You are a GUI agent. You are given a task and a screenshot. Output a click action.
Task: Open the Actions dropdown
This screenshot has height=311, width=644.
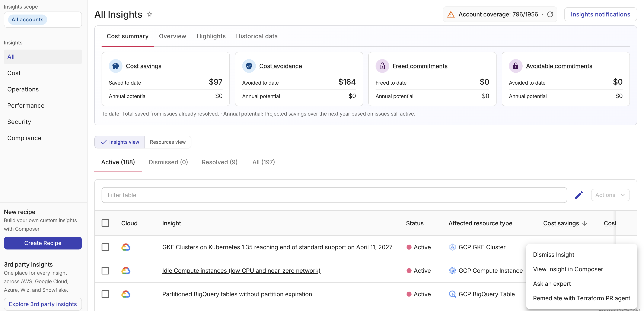point(610,195)
